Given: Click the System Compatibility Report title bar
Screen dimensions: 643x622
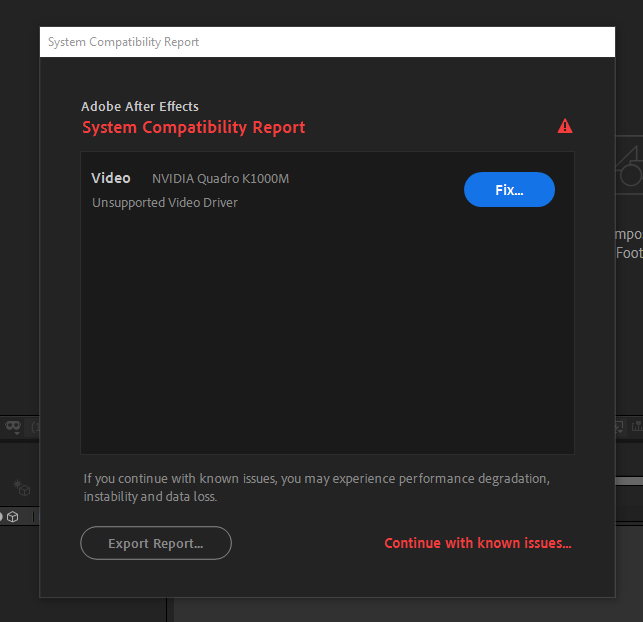Looking at the screenshot, I should point(327,42).
